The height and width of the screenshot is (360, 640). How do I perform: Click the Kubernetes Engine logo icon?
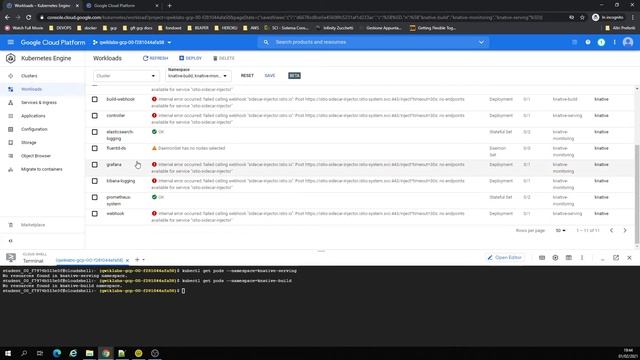(x=11, y=58)
